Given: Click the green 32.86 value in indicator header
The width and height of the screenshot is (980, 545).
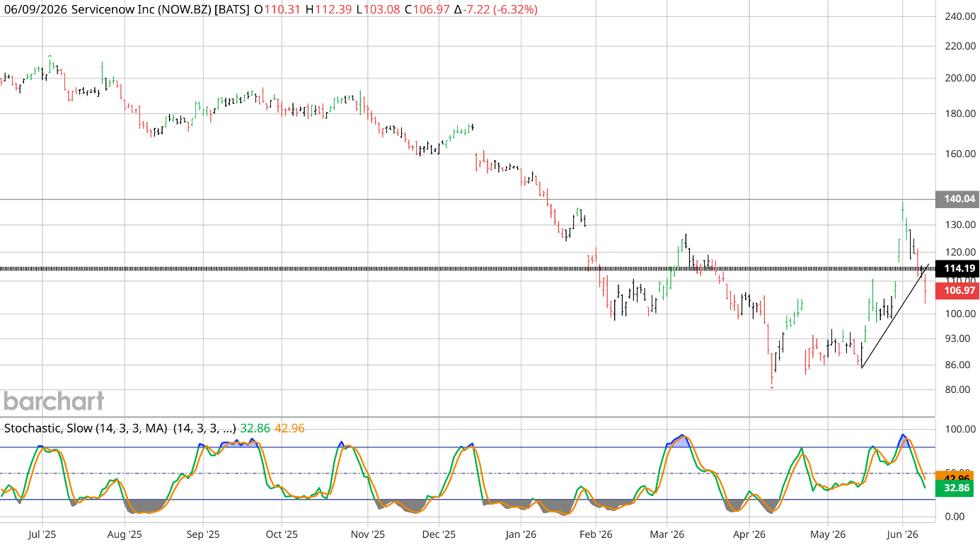Looking at the screenshot, I should tap(255, 428).
